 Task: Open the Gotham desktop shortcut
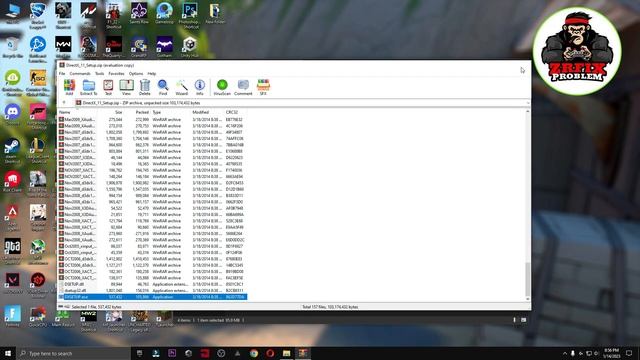click(164, 47)
